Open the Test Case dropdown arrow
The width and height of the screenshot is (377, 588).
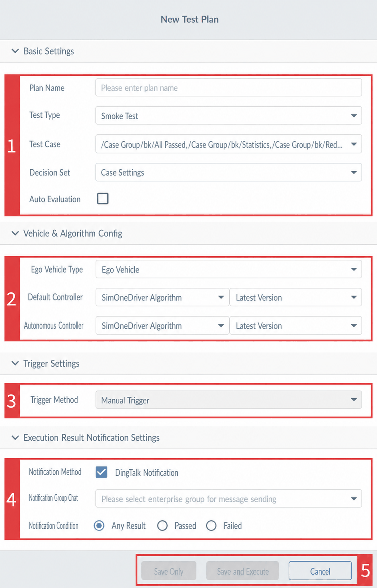click(354, 144)
